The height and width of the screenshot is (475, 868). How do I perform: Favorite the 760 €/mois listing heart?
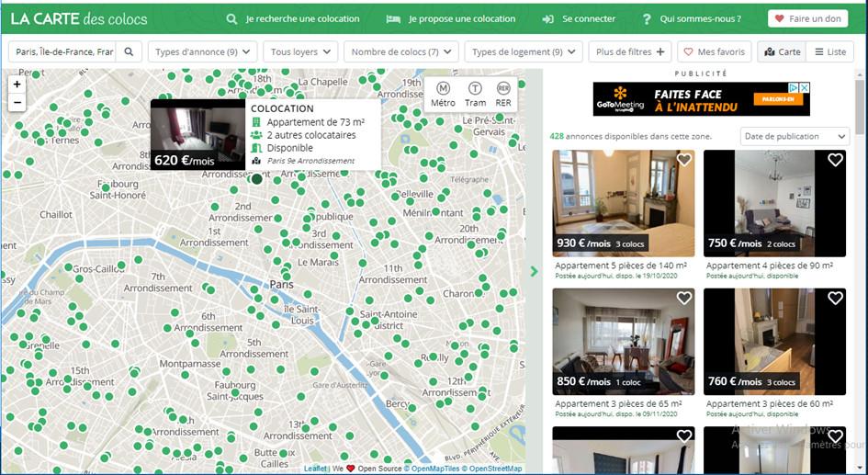(835, 299)
